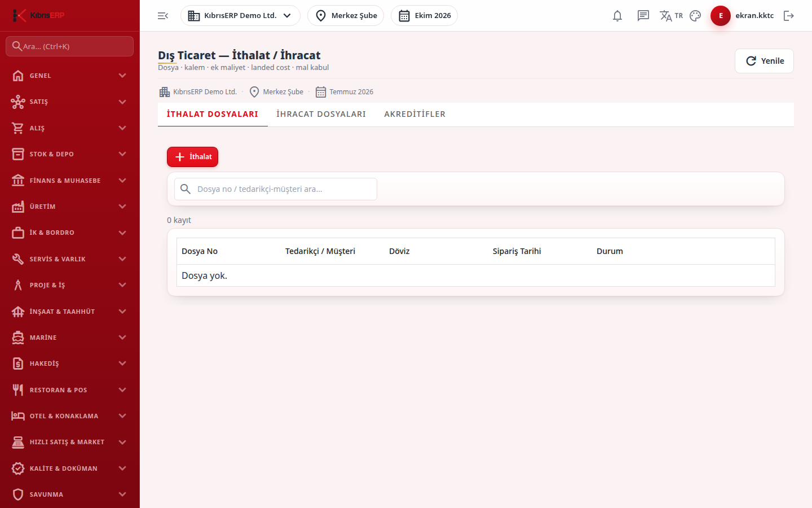Collapse the sidebar with the menu toggle icon
This screenshot has height=508, width=812.
[163, 16]
